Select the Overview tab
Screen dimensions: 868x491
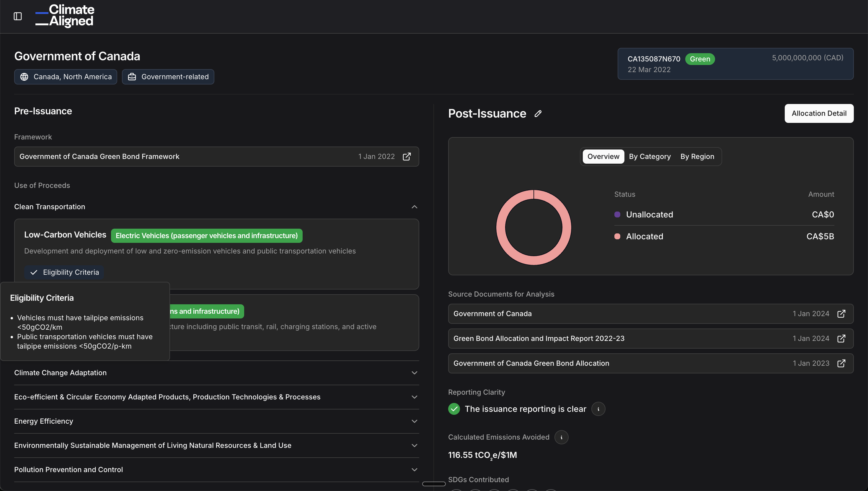click(603, 157)
